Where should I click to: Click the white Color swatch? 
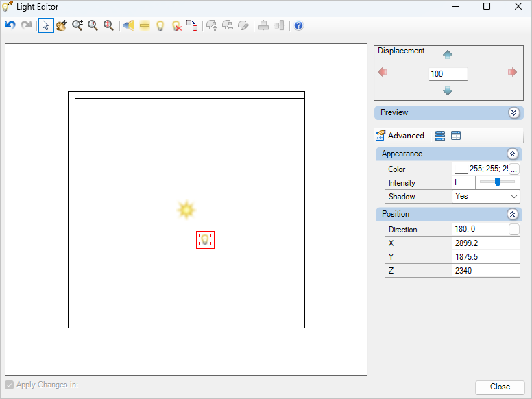click(x=461, y=169)
